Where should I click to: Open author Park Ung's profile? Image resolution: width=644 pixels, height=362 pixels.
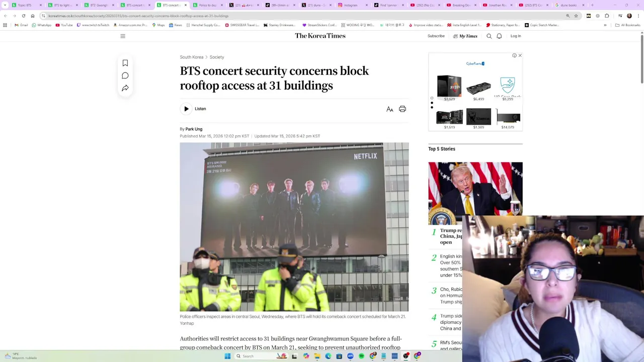194,129
